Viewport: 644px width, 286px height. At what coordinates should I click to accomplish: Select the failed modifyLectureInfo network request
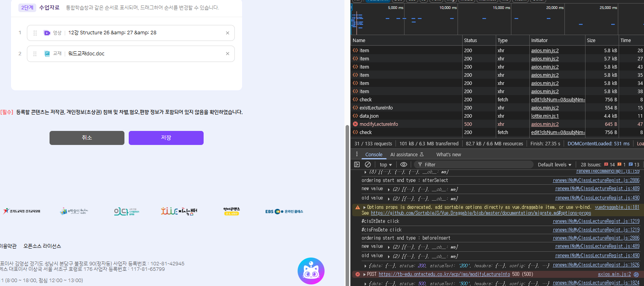pyautogui.click(x=378, y=124)
